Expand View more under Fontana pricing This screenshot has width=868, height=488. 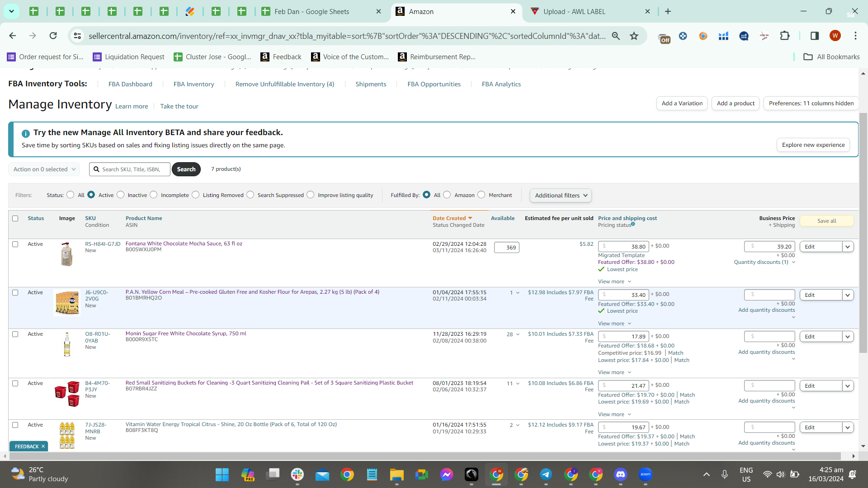pos(614,282)
